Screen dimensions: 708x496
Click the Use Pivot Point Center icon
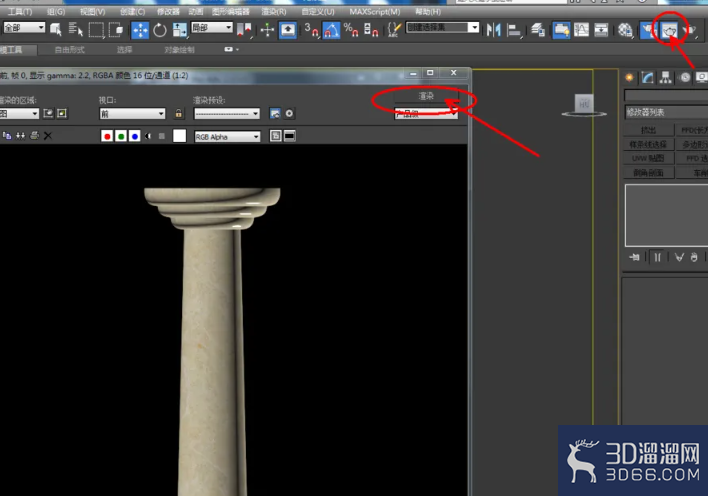click(x=244, y=30)
